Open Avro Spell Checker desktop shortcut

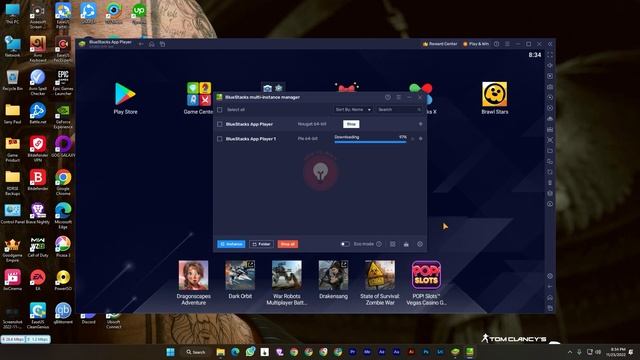(38, 82)
